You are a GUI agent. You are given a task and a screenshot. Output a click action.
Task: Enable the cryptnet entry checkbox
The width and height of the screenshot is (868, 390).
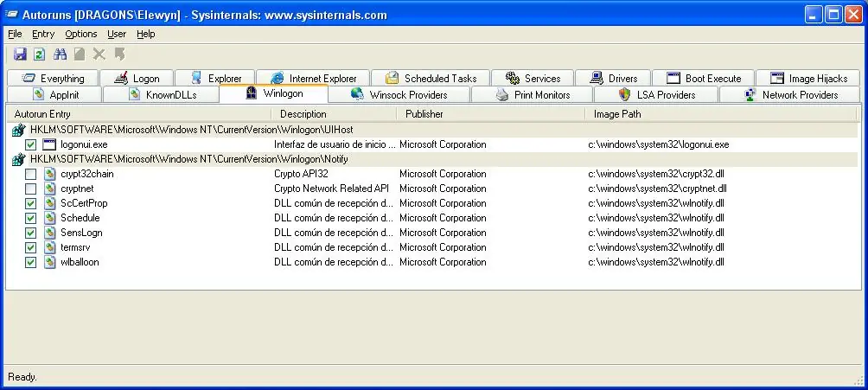[31, 189]
